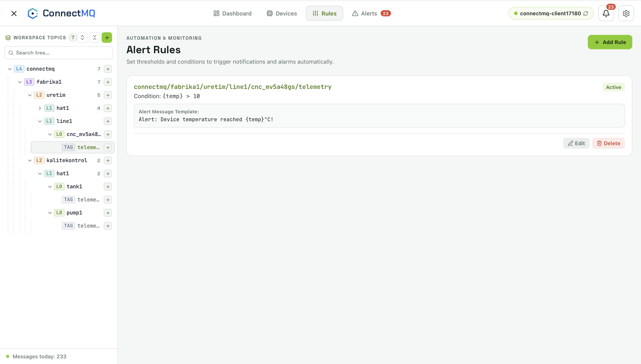Collapse the pump1 tree node
This screenshot has height=364, width=641.
click(x=50, y=213)
